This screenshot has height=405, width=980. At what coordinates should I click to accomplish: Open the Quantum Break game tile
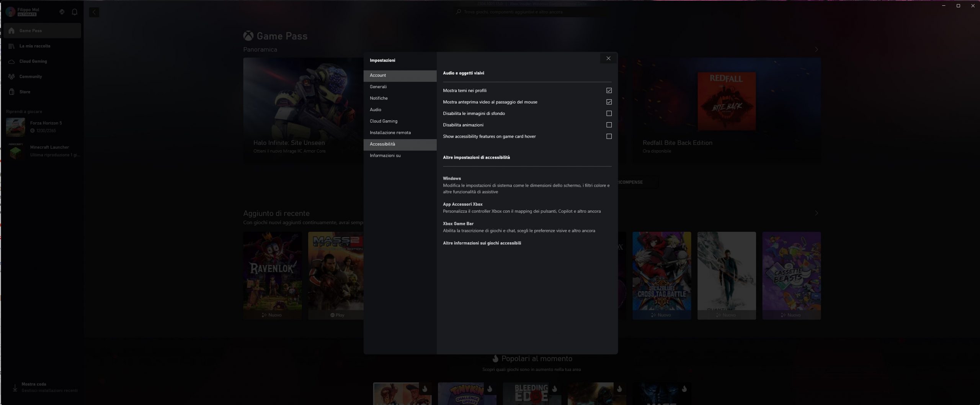(727, 275)
